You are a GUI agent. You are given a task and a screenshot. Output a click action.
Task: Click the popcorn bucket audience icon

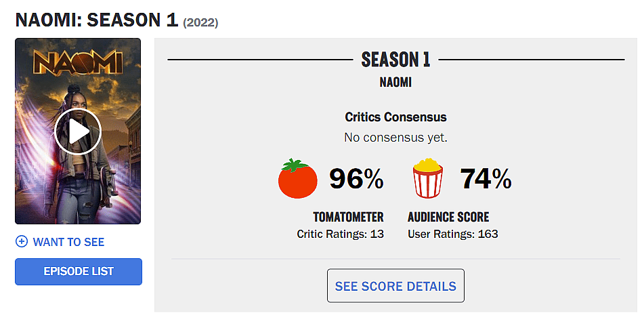(428, 178)
